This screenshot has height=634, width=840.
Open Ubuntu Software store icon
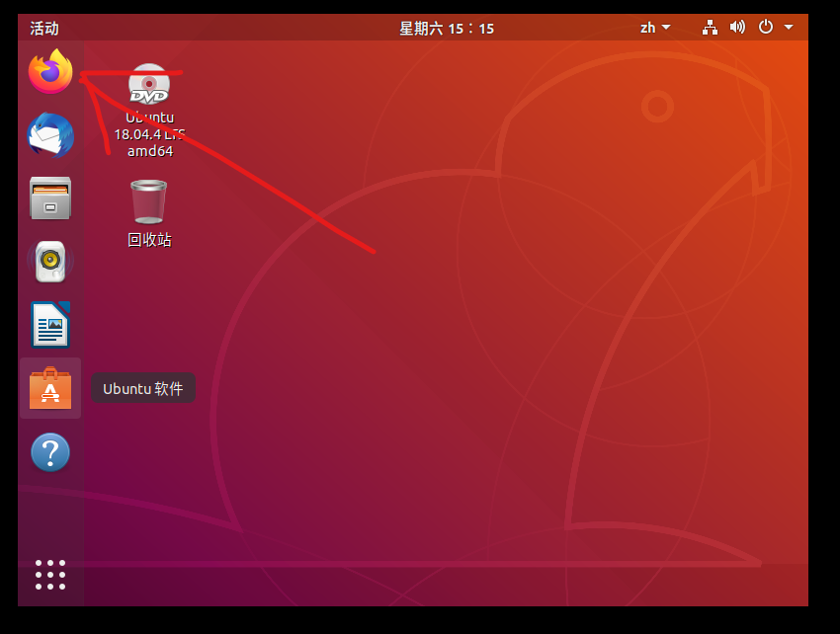click(50, 388)
